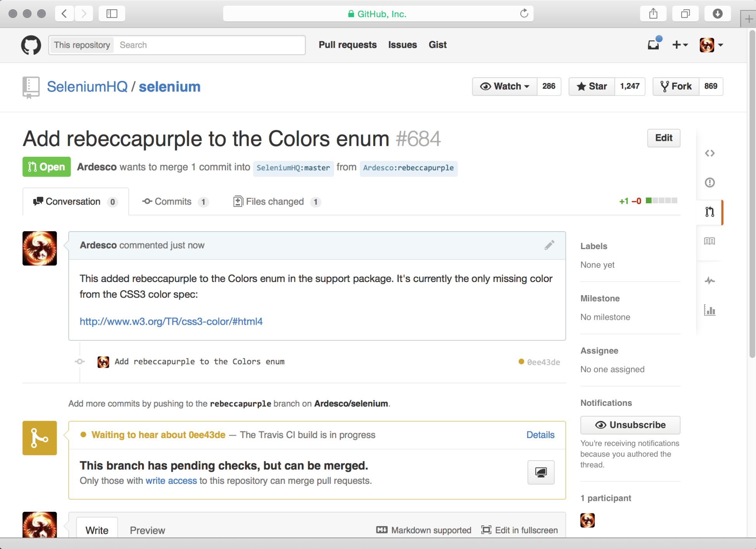Click the repository book icon beside SeleniumHQ
756x549 pixels.
point(31,87)
